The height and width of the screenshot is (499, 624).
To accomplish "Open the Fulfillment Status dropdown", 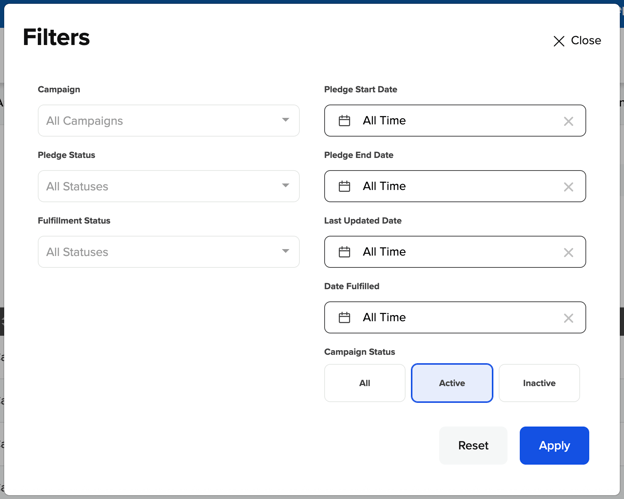I will (168, 252).
